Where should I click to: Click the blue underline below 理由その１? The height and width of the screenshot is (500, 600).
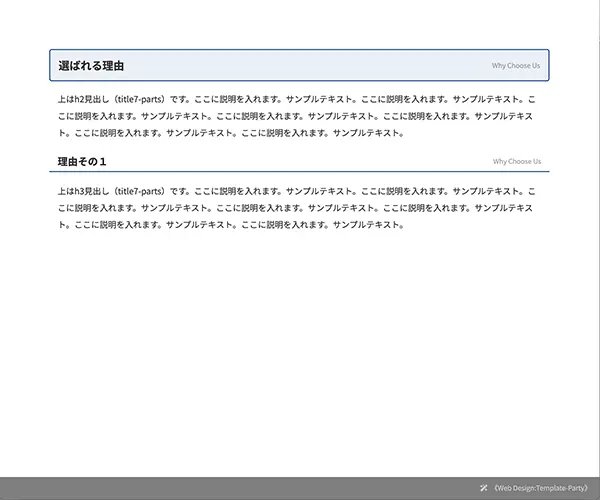[300, 172]
